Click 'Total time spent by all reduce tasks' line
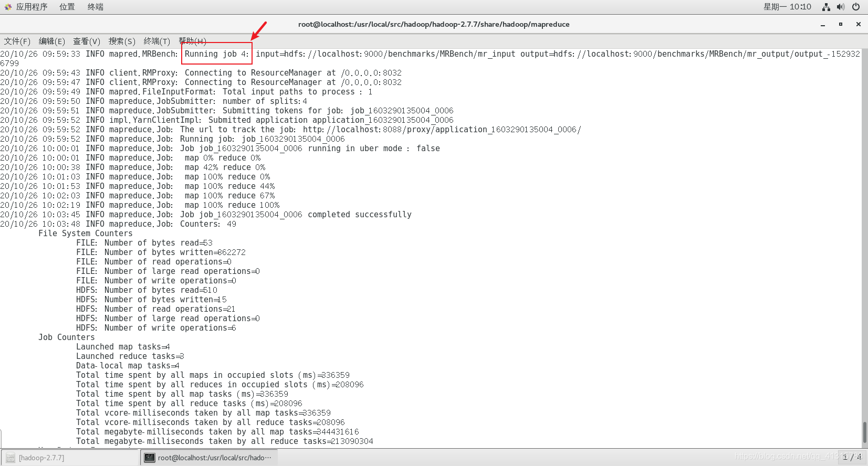Image resolution: width=868 pixels, height=466 pixels. pyautogui.click(x=189, y=403)
